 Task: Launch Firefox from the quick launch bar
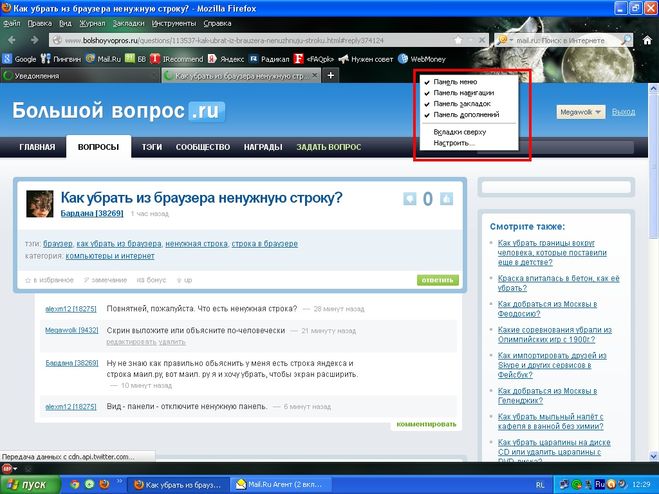pos(104,484)
